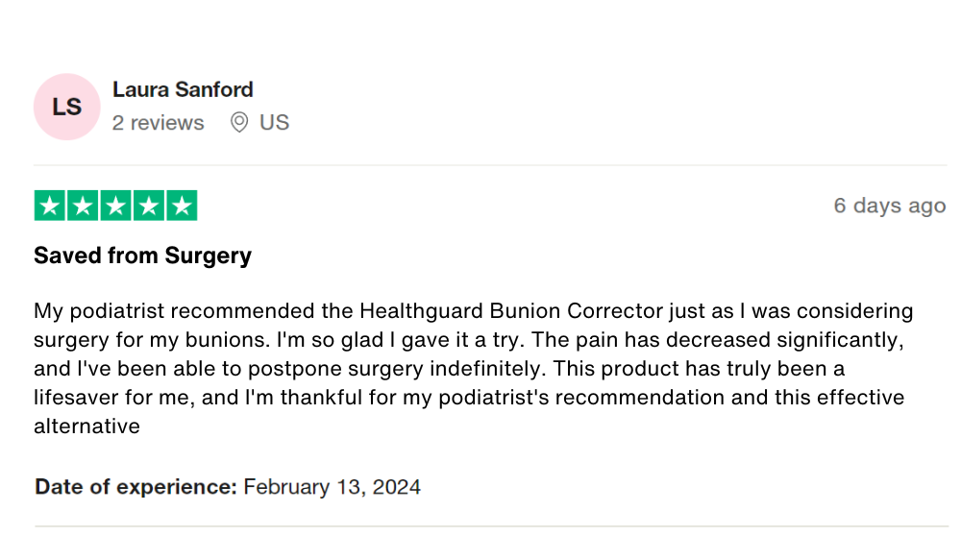
Task: Open the "Saved from Surgery" review title
Action: (142, 256)
